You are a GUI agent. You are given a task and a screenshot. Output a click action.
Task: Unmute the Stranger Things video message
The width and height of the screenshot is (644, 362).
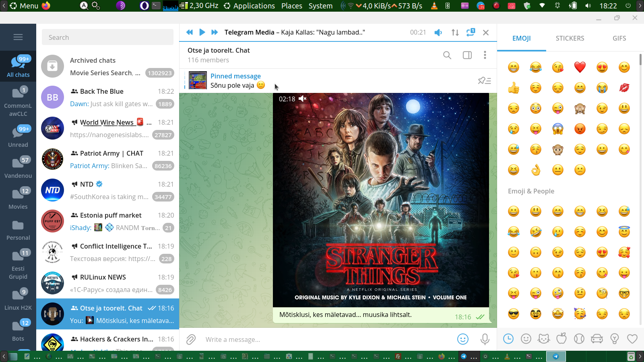303,99
